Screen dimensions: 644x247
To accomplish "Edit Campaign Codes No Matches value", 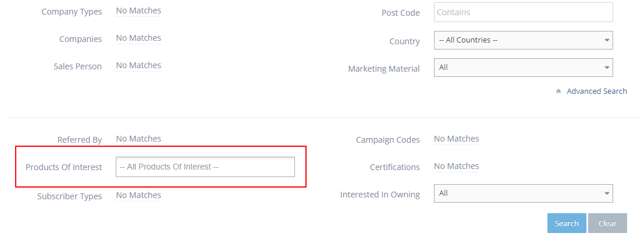I will (x=456, y=139).
